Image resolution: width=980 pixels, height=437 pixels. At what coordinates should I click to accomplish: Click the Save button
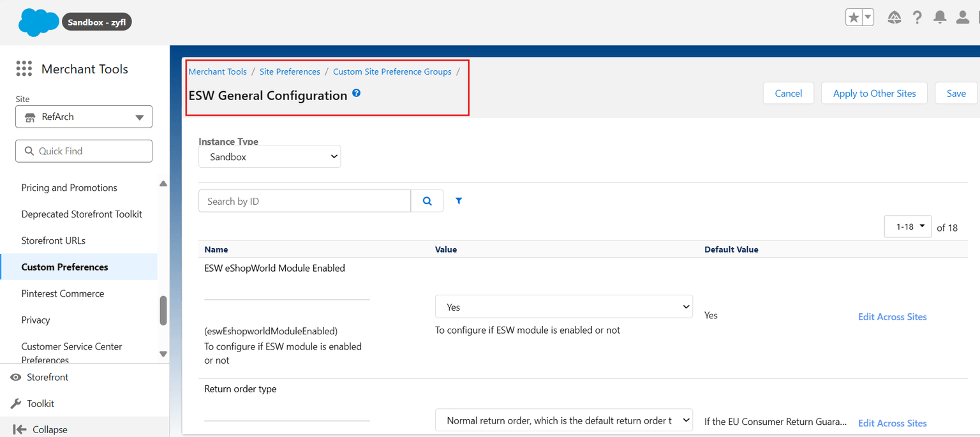tap(956, 93)
